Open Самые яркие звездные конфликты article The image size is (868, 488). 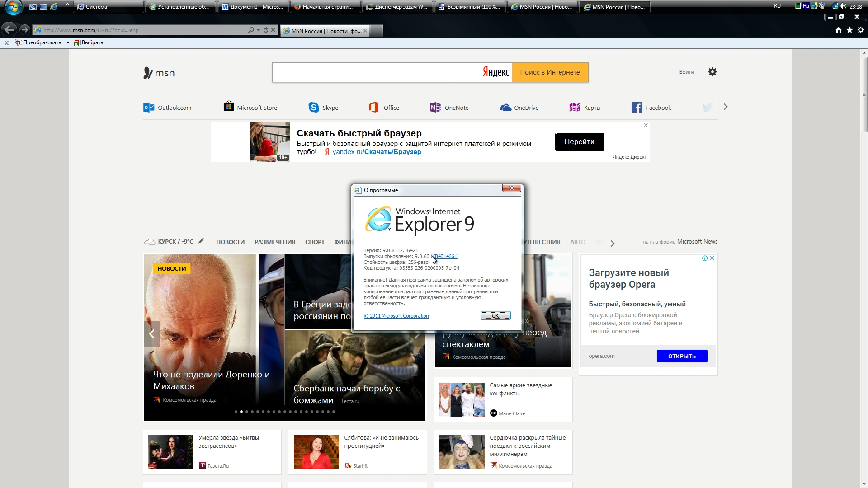(521, 389)
